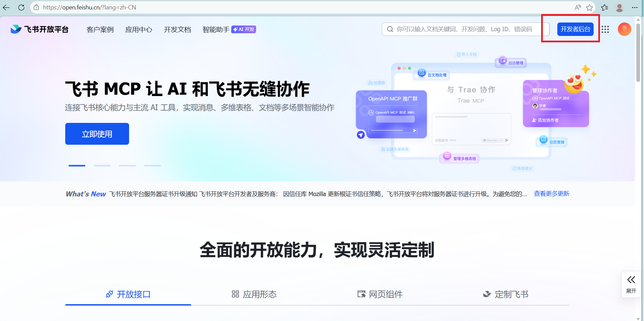Viewport: 644px width, 321px height.
Task: Switch to the 开放接口 tab
Action: (x=128, y=294)
